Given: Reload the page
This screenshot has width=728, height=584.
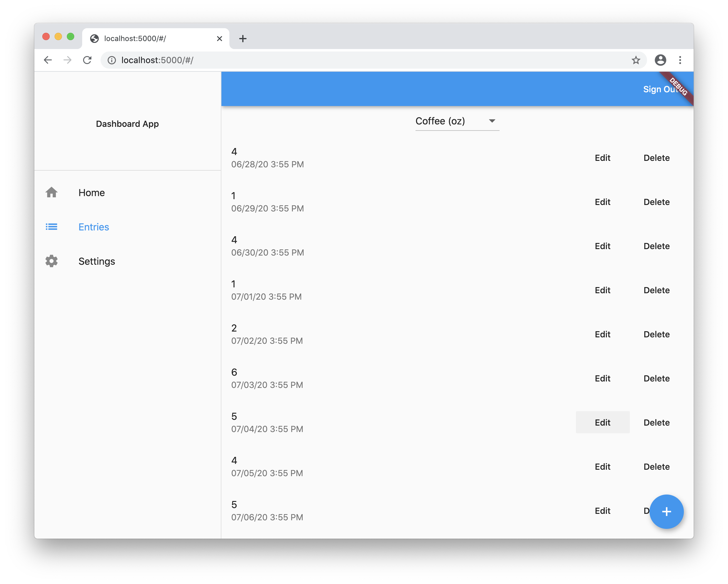Looking at the screenshot, I should point(87,60).
